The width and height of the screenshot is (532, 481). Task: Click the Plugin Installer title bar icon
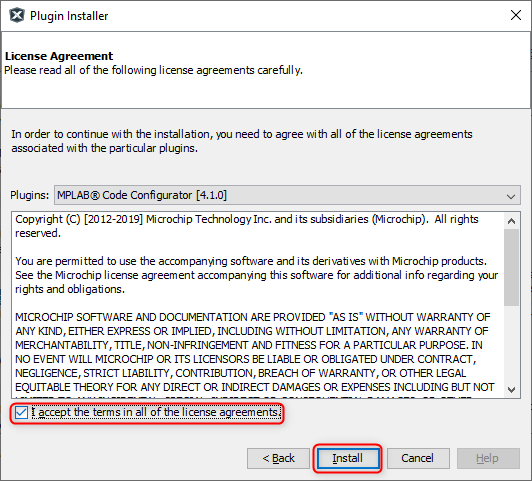coord(17,16)
